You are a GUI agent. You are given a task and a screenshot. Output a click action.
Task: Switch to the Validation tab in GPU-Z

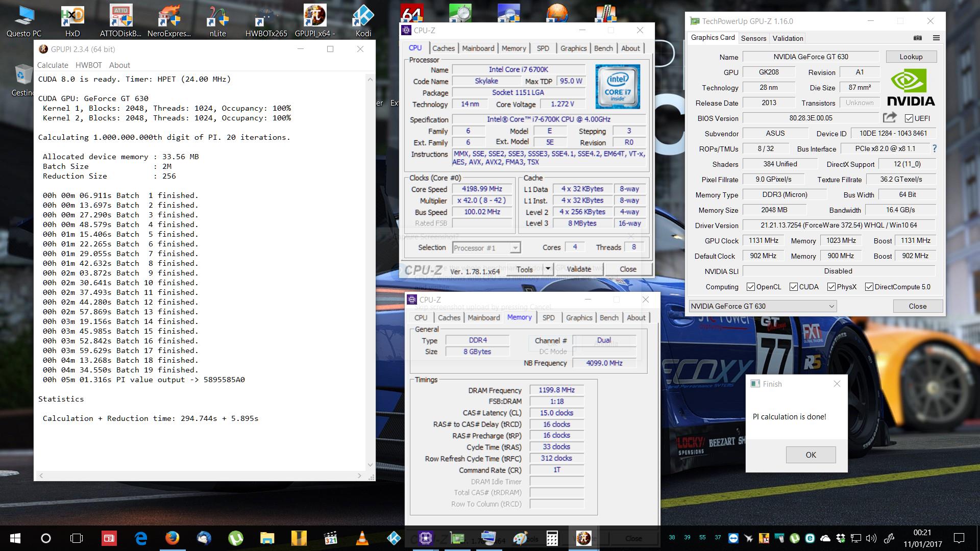point(788,38)
